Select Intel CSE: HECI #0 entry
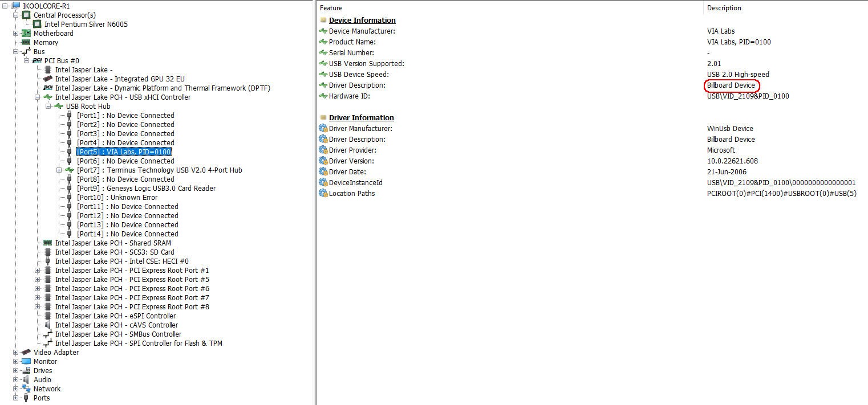The width and height of the screenshot is (868, 405). tap(121, 261)
